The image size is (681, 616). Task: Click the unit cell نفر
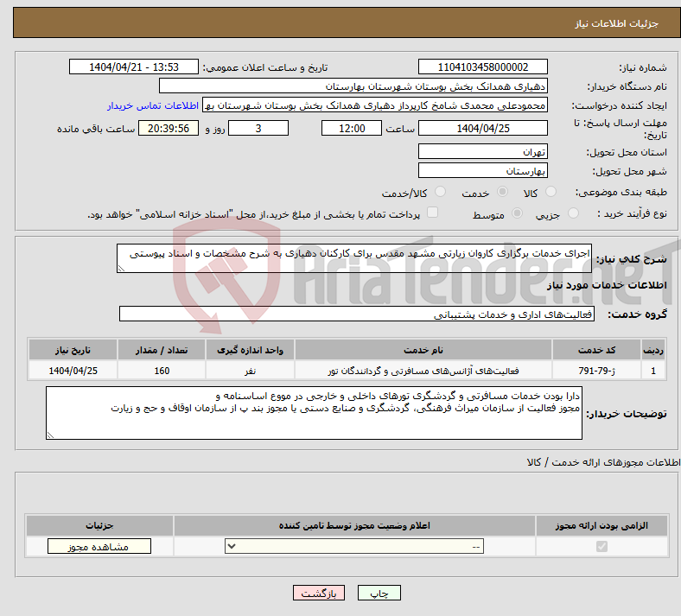click(250, 371)
